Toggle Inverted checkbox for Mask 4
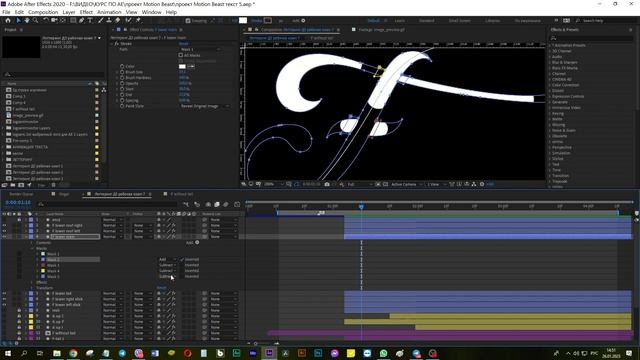The image size is (640, 360). 182,271
